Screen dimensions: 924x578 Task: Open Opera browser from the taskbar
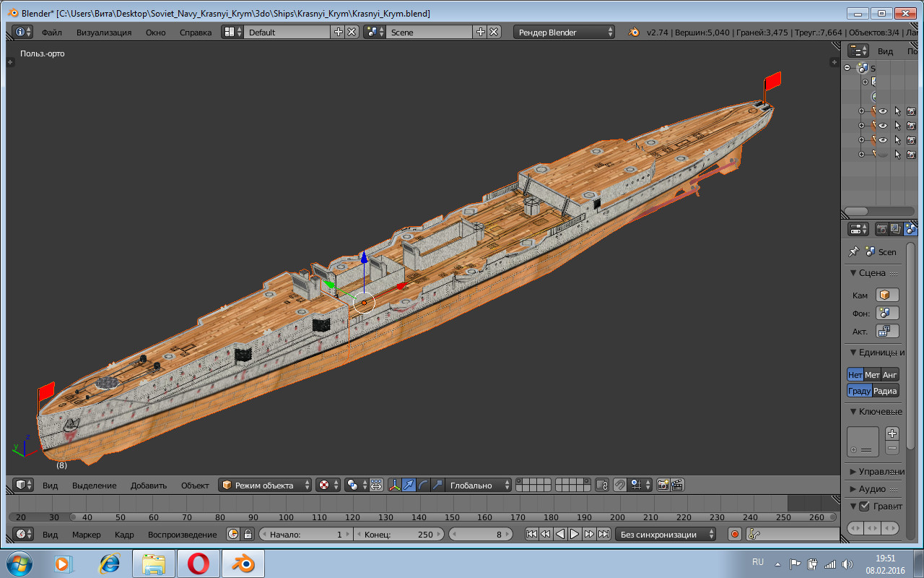click(198, 563)
